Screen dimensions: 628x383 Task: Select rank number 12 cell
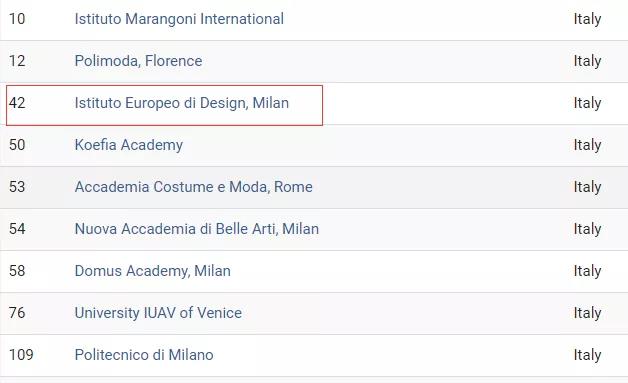click(17, 61)
